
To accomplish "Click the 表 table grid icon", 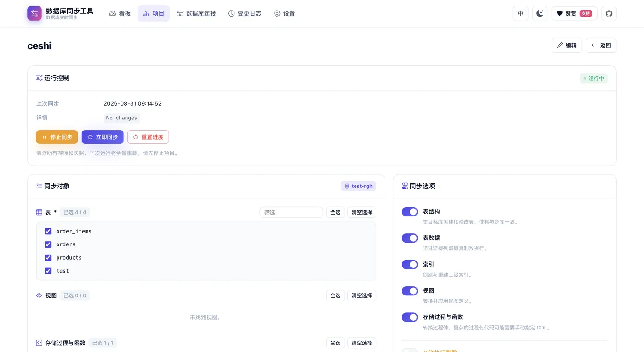I will coord(40,212).
